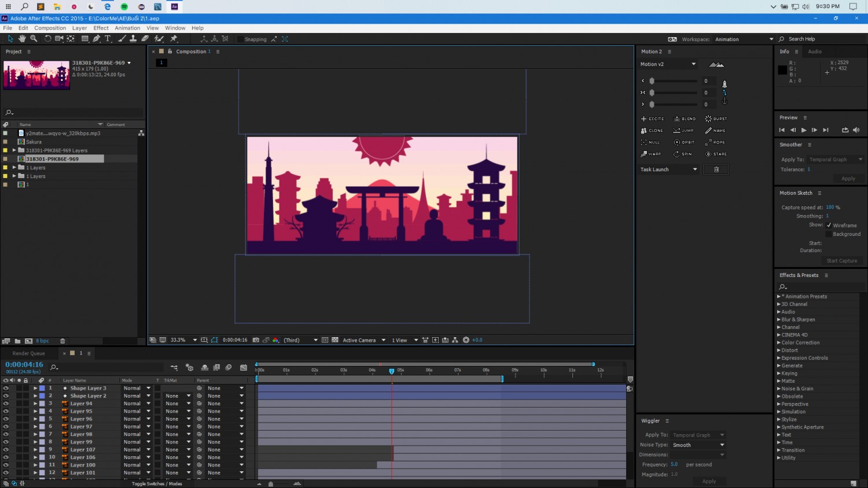Toggle the Wireframe checkbox in Motion Sketch
The image size is (868, 488).
tap(829, 225)
